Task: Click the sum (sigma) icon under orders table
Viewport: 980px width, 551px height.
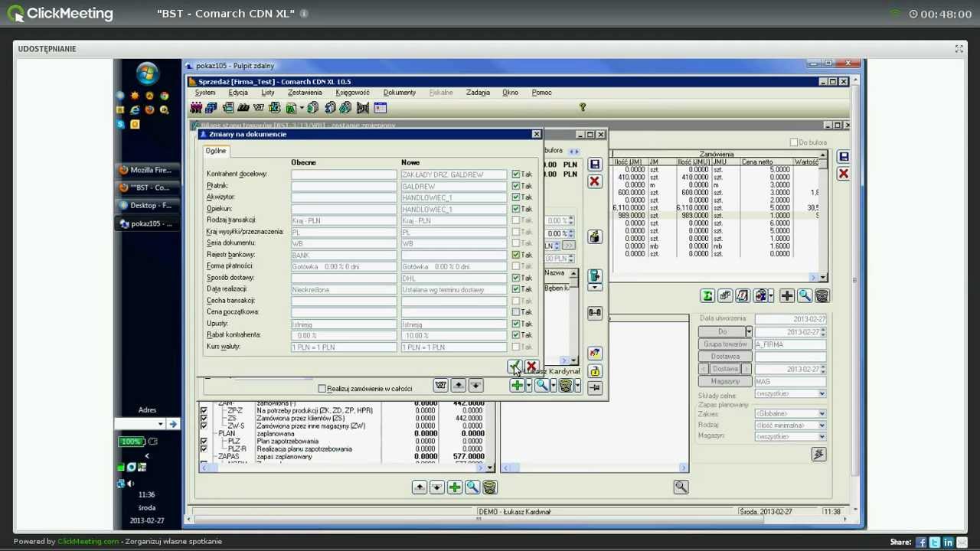Action: (x=707, y=296)
